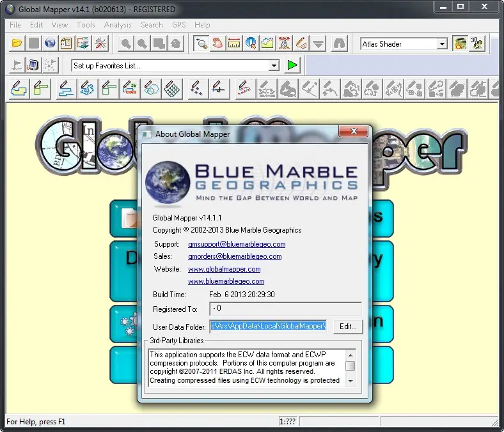Click the User Data Folder path field

click(268, 327)
